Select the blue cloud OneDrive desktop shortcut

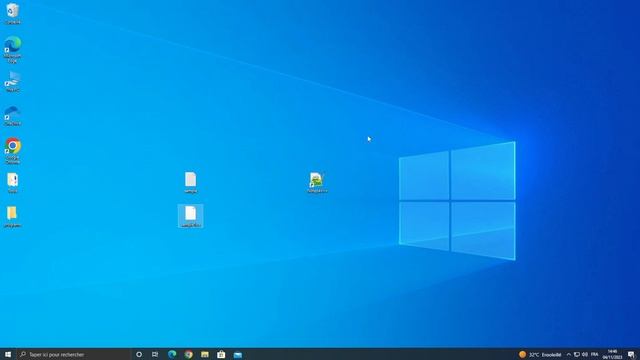pos(13,115)
